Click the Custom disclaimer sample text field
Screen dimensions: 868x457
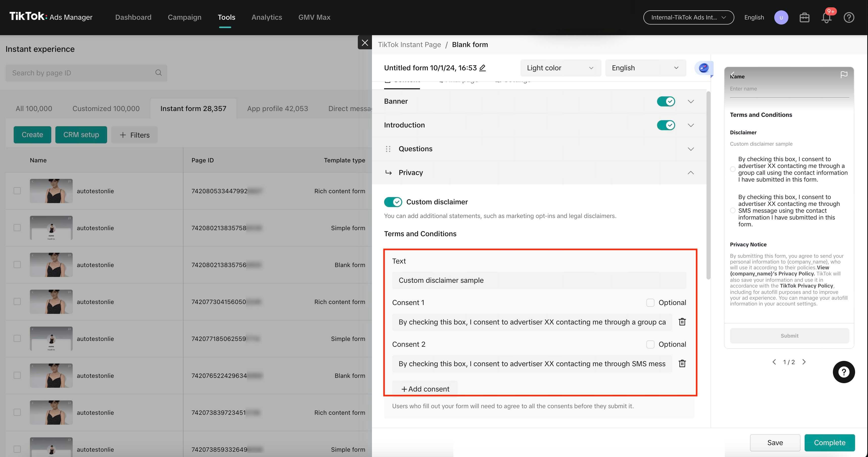point(539,280)
